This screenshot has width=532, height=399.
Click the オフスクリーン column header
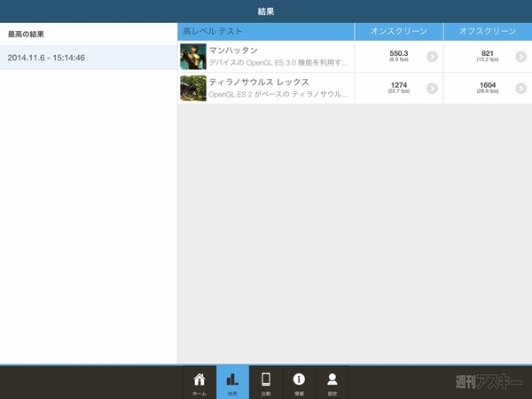click(488, 32)
